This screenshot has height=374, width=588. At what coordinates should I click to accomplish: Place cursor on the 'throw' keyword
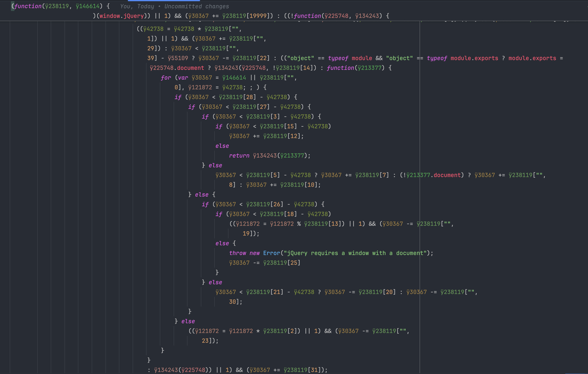237,253
